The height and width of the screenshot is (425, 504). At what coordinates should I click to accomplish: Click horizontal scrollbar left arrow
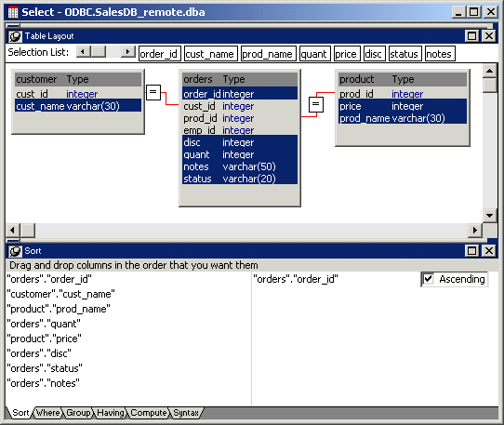click(x=12, y=231)
